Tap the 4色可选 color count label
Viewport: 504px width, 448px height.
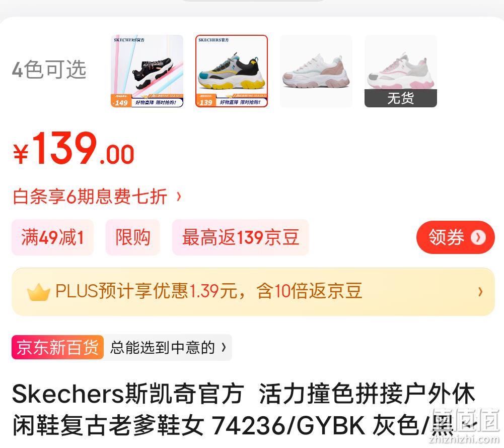point(49,69)
